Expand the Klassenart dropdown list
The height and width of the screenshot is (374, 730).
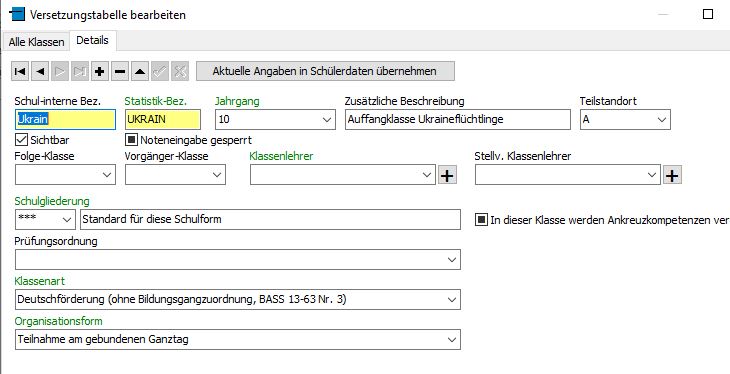237,299
